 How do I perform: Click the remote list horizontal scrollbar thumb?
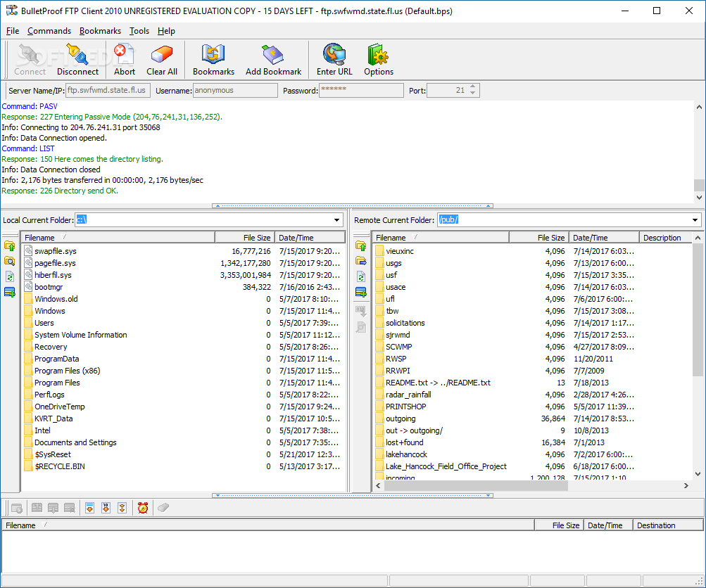click(x=475, y=486)
